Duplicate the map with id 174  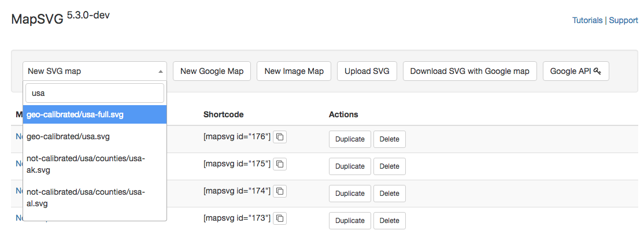coord(350,194)
